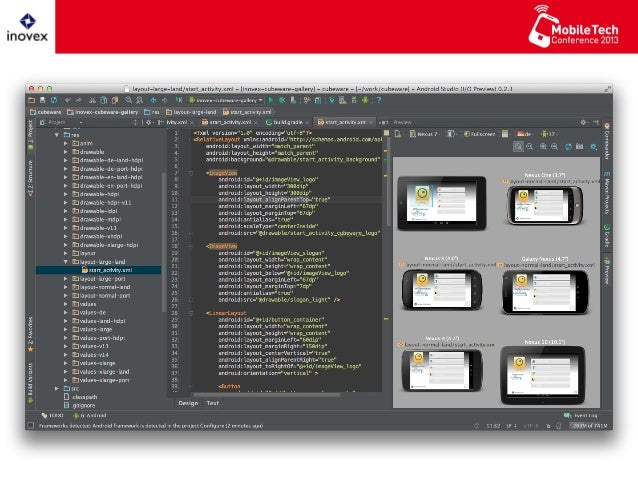Click the Nexus 10 preview thumbnail
The height and width of the screenshot is (479, 638).
click(x=543, y=375)
